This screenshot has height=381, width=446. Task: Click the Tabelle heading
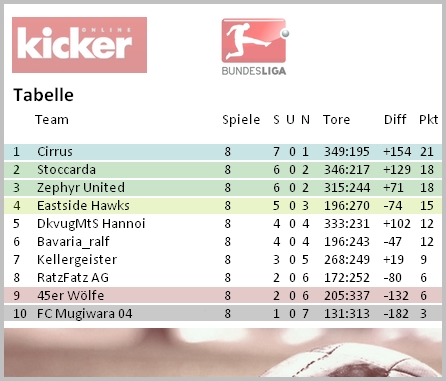tap(43, 95)
